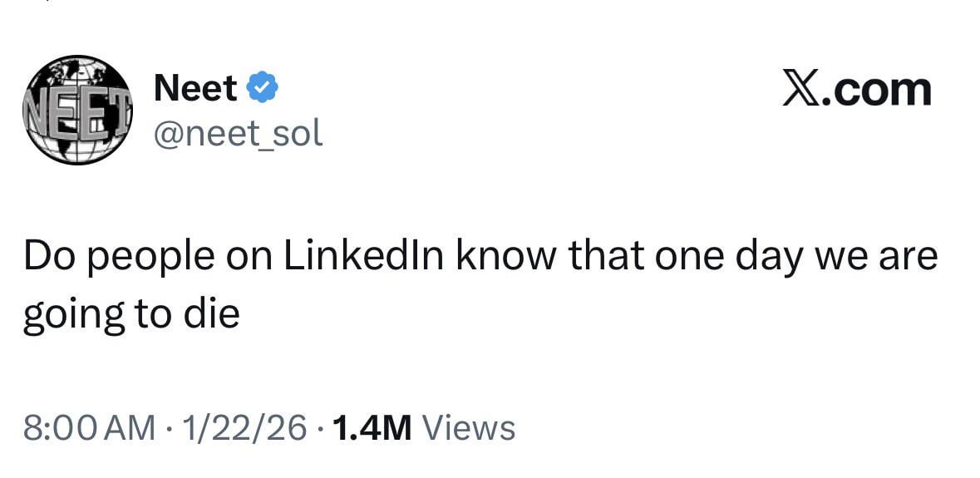Click the "_sol" ending of the handle

[296, 132]
